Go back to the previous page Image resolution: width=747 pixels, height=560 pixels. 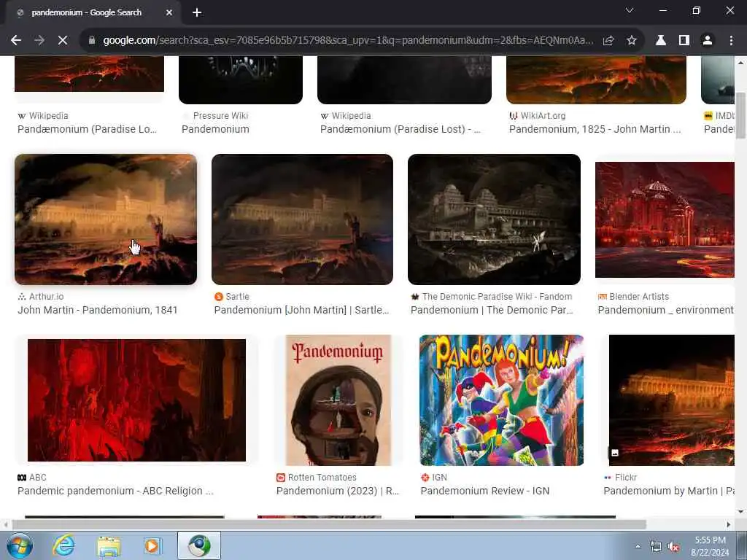click(x=16, y=41)
